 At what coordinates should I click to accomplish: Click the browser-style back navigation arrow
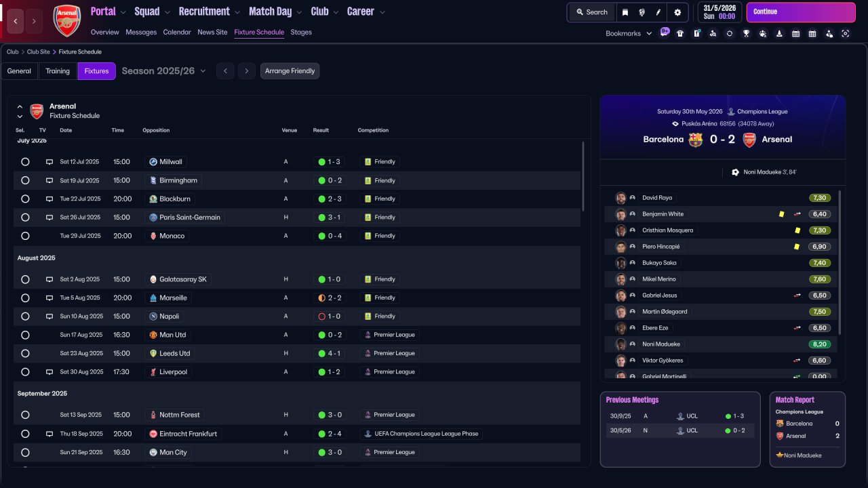[16, 21]
